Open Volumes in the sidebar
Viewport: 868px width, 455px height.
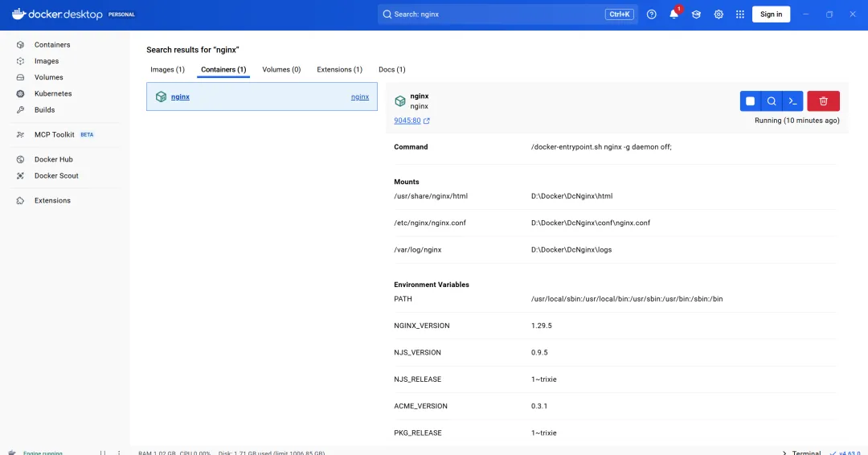(49, 77)
